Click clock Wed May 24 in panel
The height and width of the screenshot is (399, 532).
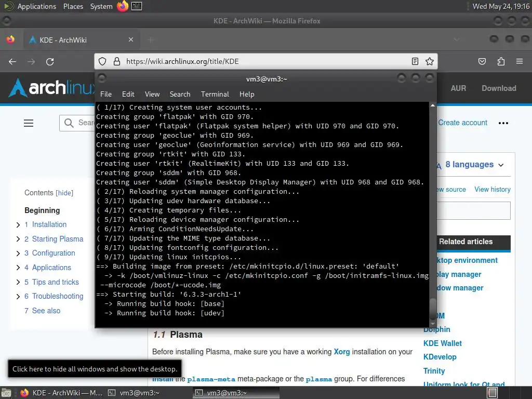(501, 6)
